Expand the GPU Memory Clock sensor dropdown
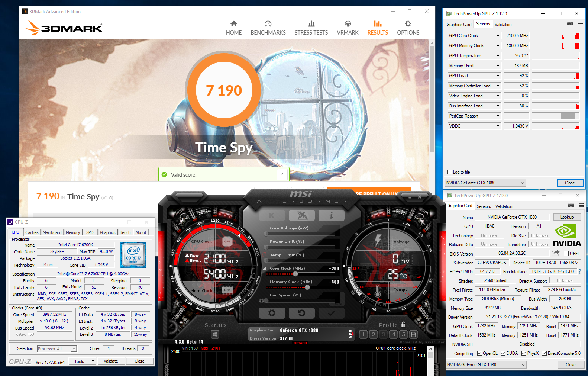 tap(498, 46)
